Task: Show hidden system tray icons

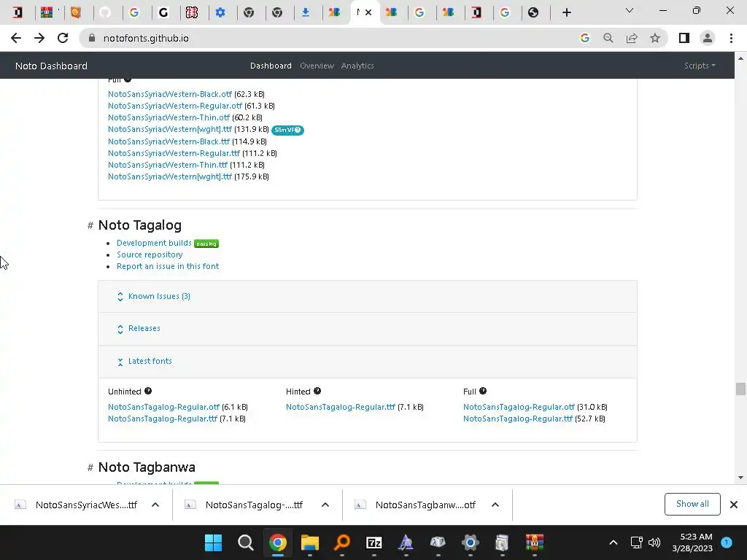Action: coord(614,542)
